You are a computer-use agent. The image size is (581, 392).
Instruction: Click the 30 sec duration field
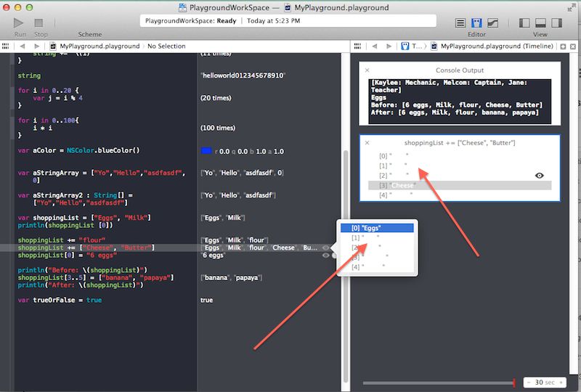click(545, 383)
